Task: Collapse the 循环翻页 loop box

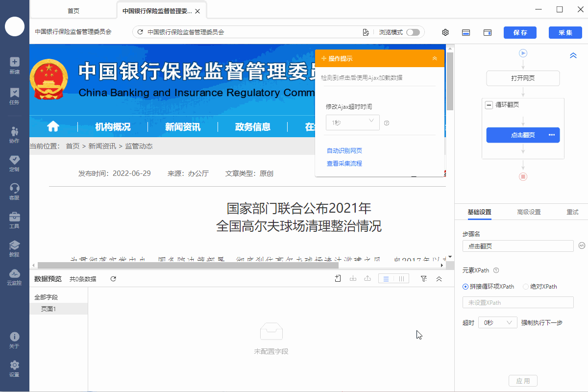Action: coord(489,105)
